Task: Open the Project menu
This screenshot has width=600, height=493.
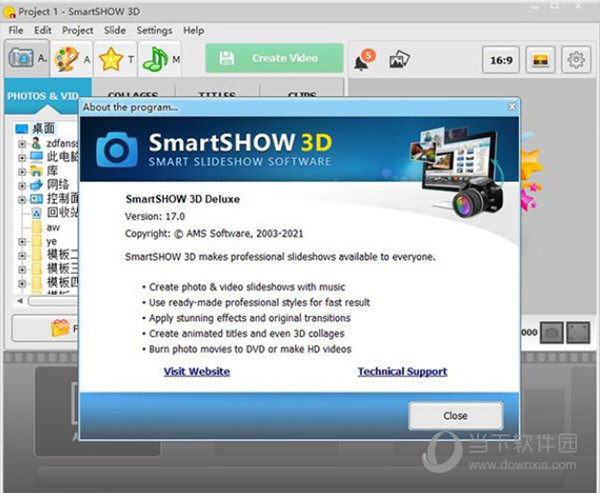Action: coord(78,30)
